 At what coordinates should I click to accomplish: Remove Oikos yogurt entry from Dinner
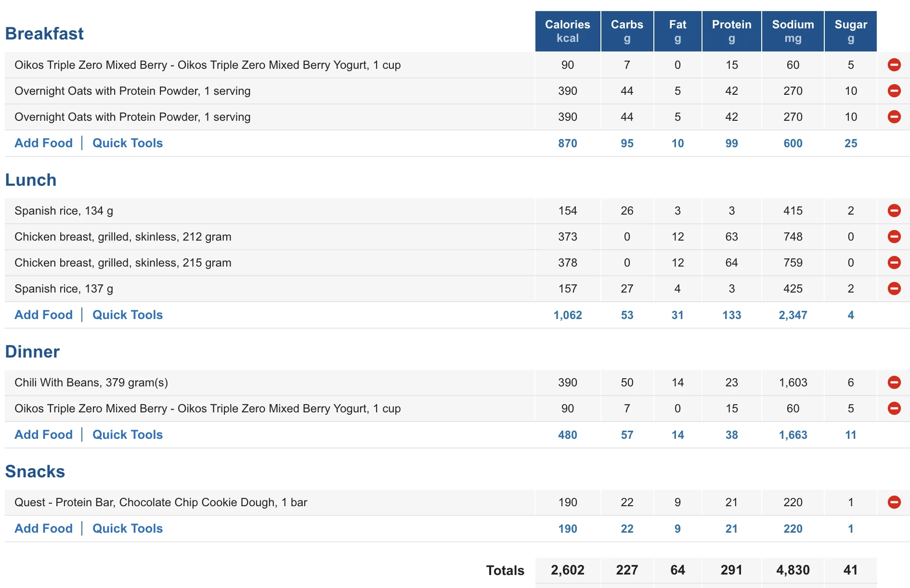(894, 409)
